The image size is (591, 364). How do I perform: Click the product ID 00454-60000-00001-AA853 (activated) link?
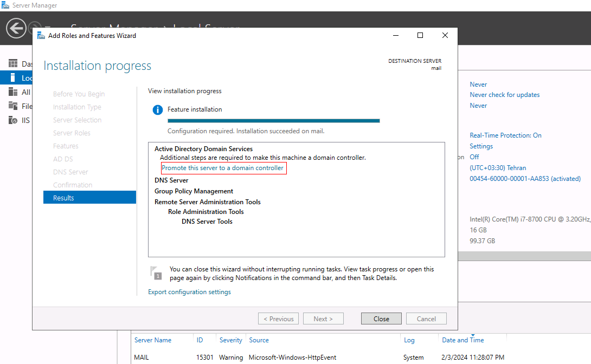(x=525, y=179)
